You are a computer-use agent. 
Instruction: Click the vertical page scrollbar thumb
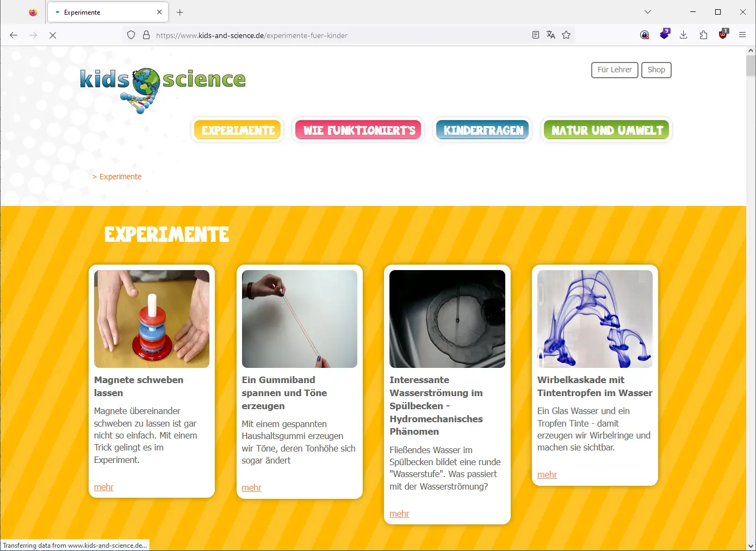pyautogui.click(x=751, y=66)
